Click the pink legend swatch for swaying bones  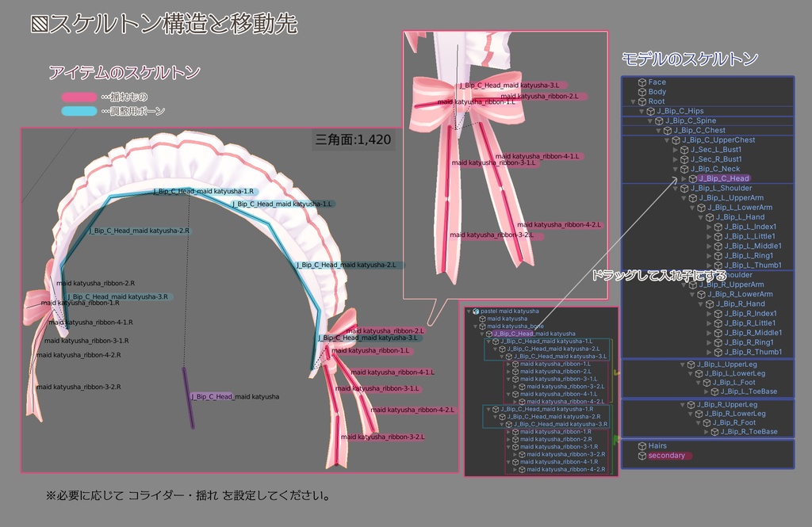coord(79,97)
